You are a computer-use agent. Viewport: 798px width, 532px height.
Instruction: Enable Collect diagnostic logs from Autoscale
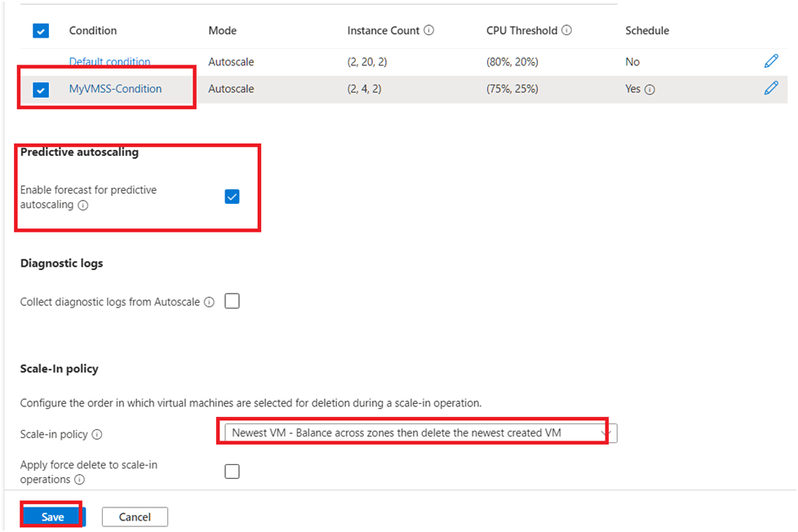[232, 301]
